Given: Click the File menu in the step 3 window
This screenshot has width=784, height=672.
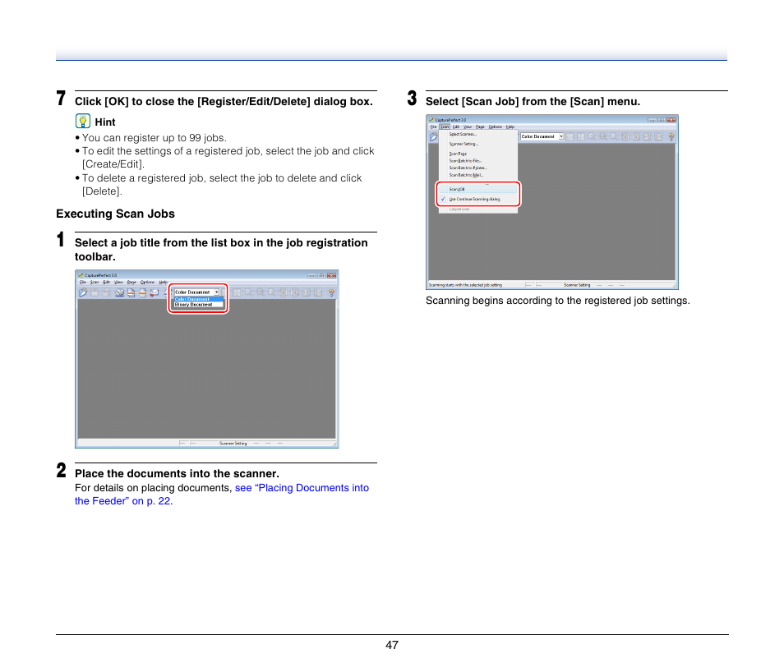Looking at the screenshot, I should pyautogui.click(x=433, y=127).
